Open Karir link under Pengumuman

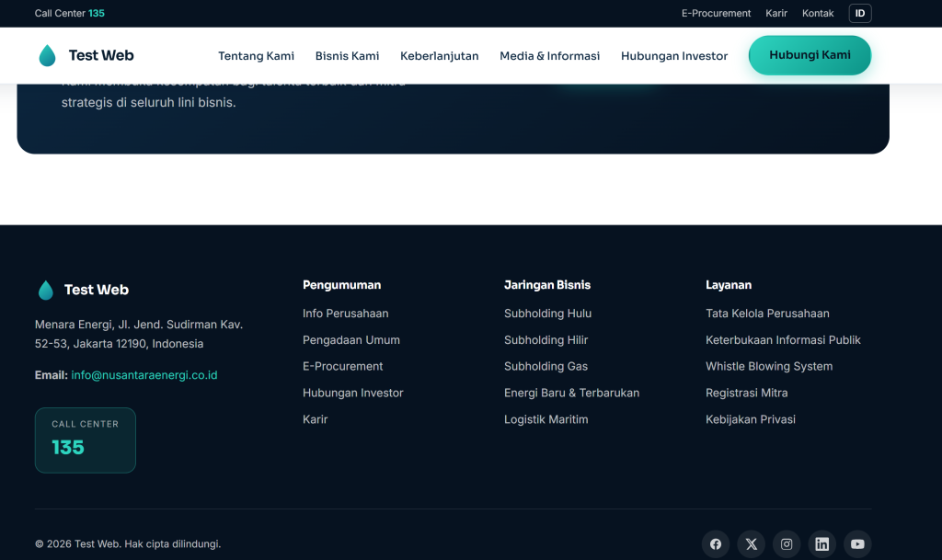pyautogui.click(x=315, y=419)
